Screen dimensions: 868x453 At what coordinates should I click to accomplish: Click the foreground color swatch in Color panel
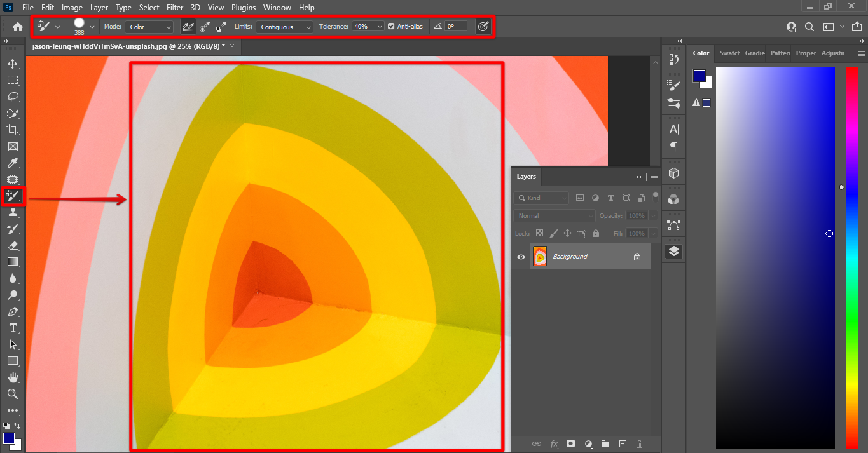pyautogui.click(x=700, y=76)
